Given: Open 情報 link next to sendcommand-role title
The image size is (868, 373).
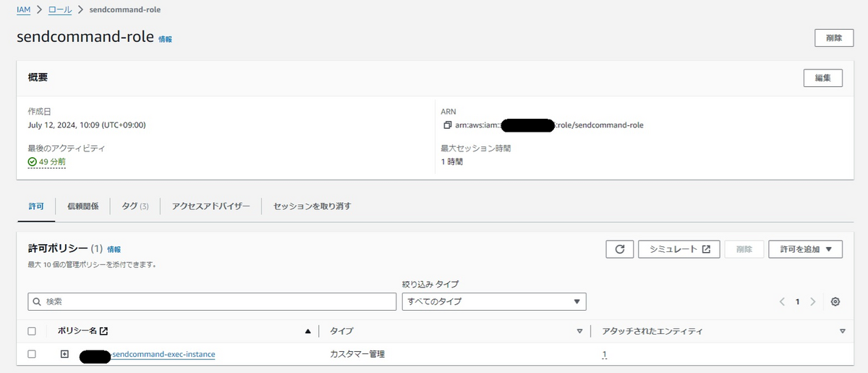Looking at the screenshot, I should point(166,39).
